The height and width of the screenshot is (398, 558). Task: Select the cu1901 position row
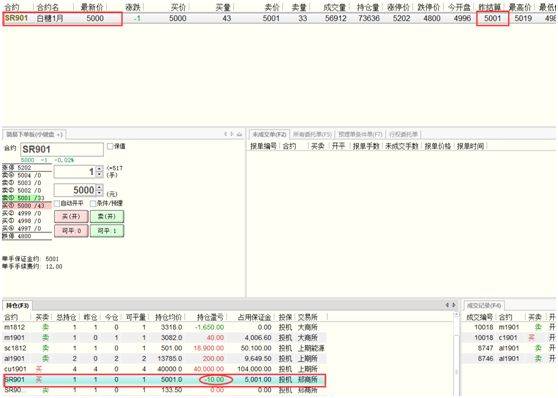164,369
